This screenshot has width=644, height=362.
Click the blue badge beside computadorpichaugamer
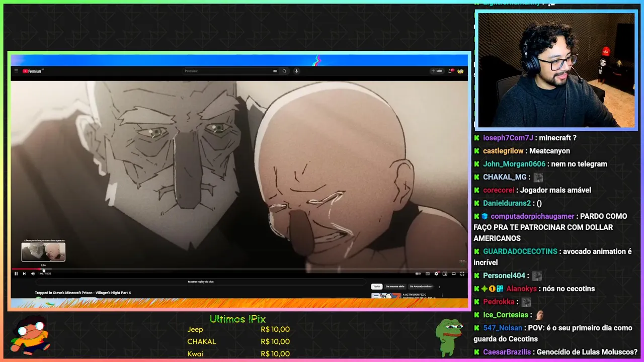coord(485,216)
